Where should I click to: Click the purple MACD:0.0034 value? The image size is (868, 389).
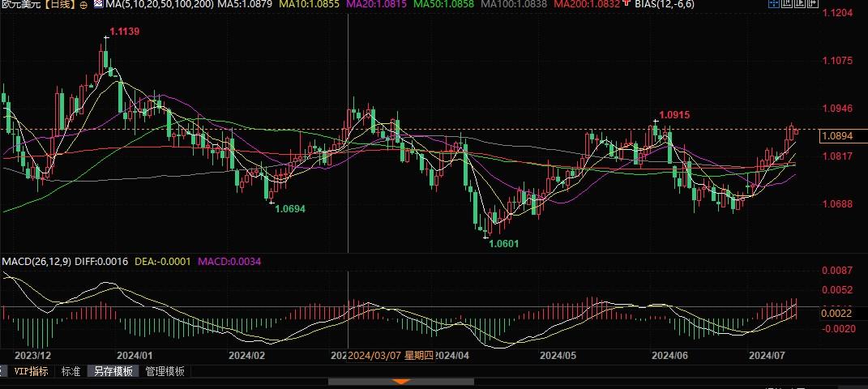(229, 261)
